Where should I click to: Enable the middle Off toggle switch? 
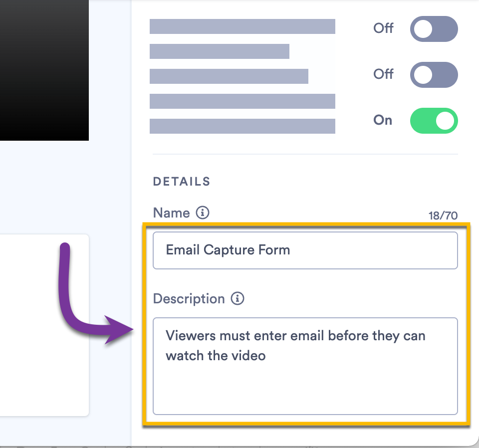point(434,75)
